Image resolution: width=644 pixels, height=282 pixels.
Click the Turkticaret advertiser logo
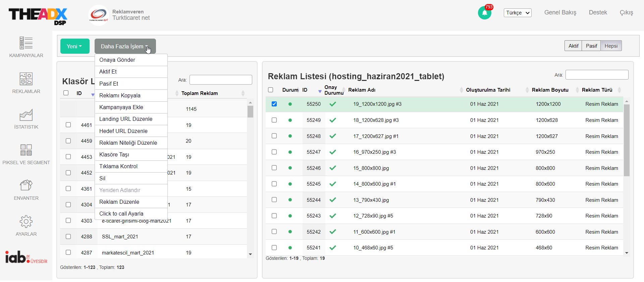[x=99, y=15]
